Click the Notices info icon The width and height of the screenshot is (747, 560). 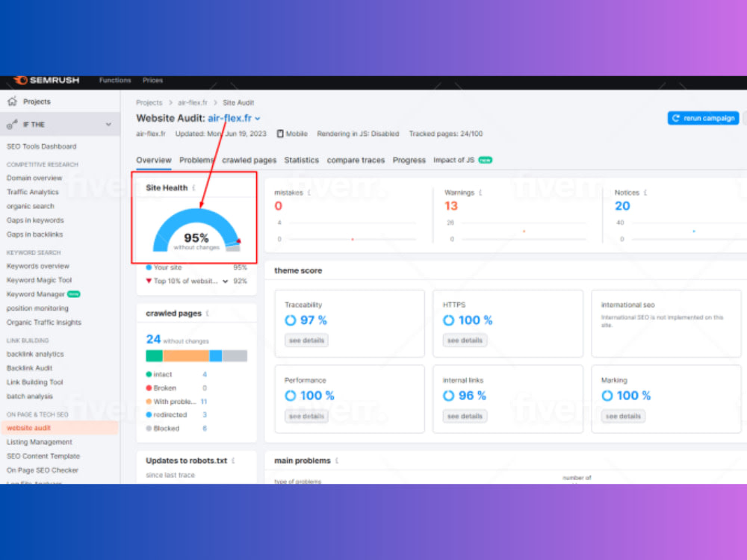tap(645, 193)
